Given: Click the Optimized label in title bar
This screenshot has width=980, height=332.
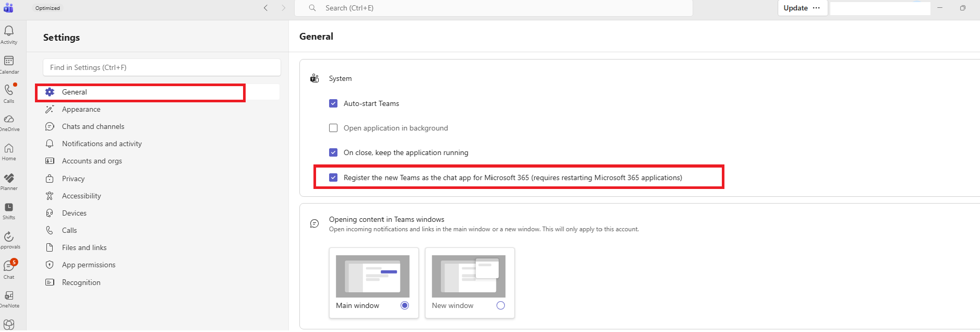Looking at the screenshot, I should coord(47,8).
